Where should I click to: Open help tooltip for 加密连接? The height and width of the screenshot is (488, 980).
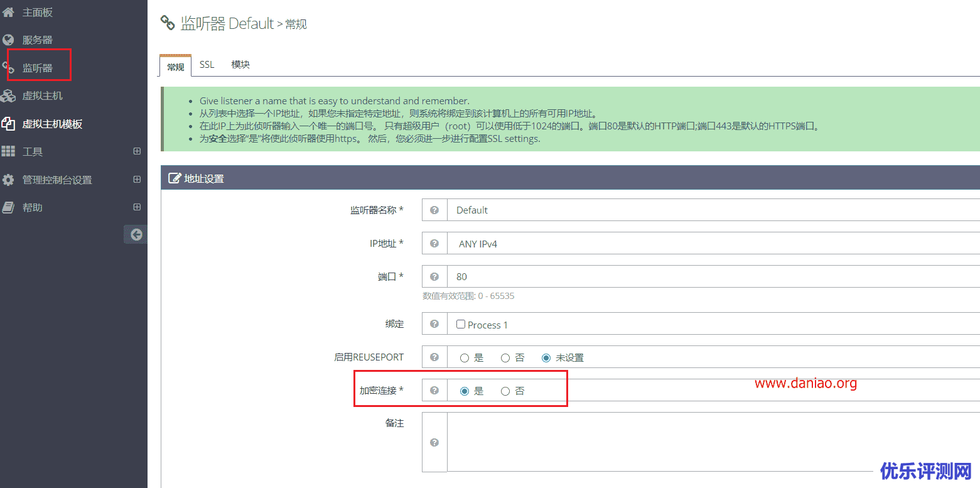(x=434, y=391)
